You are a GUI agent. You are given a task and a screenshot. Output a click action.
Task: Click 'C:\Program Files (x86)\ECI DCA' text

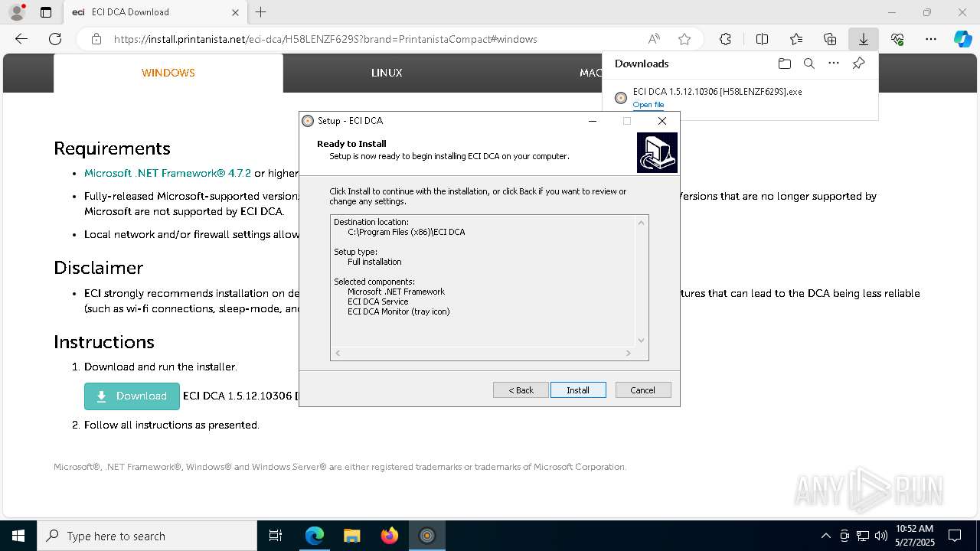pyautogui.click(x=407, y=232)
